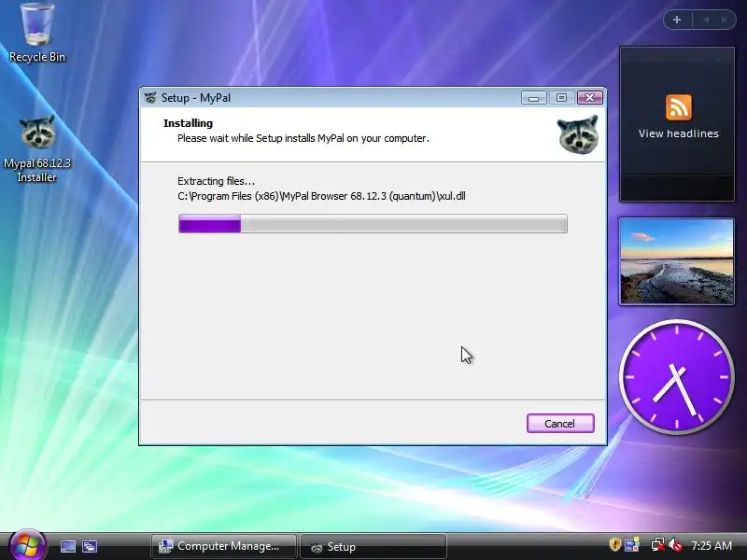Open the Windows Start orb
Viewport: 747px width, 560px height.
tap(27, 545)
